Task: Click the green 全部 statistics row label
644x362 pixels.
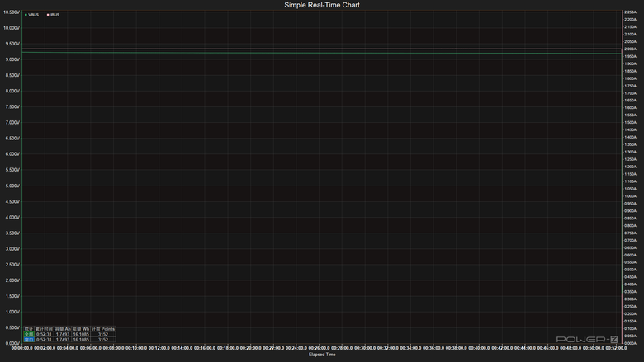Action: [29, 334]
